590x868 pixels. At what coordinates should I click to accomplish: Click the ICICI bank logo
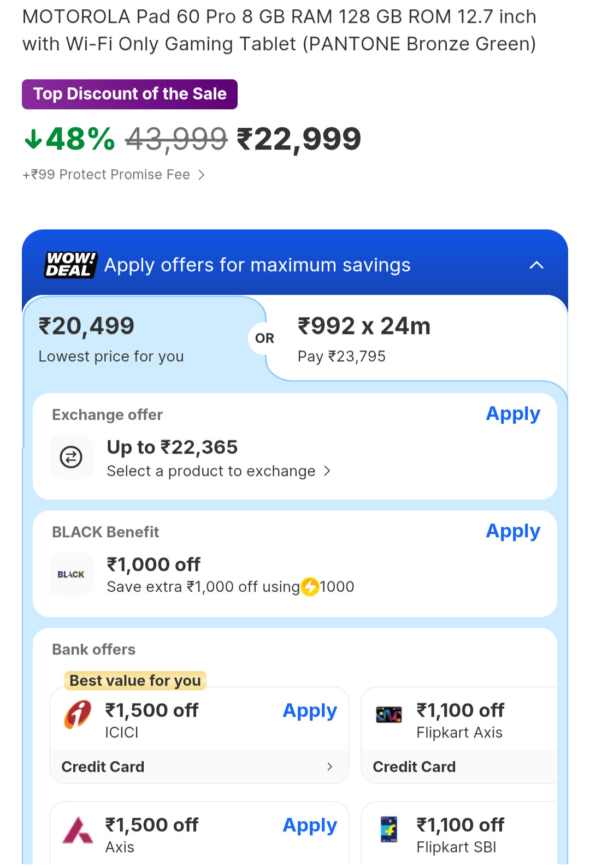click(78, 715)
